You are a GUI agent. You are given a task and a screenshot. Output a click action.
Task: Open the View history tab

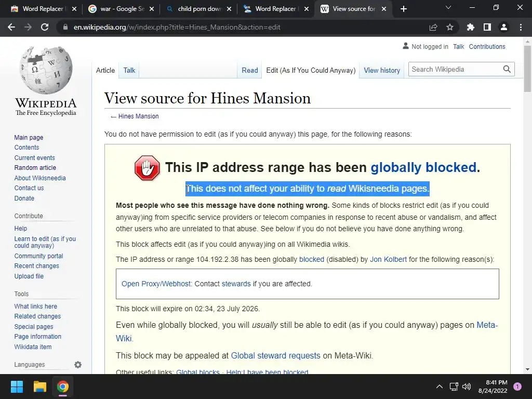[382, 70]
